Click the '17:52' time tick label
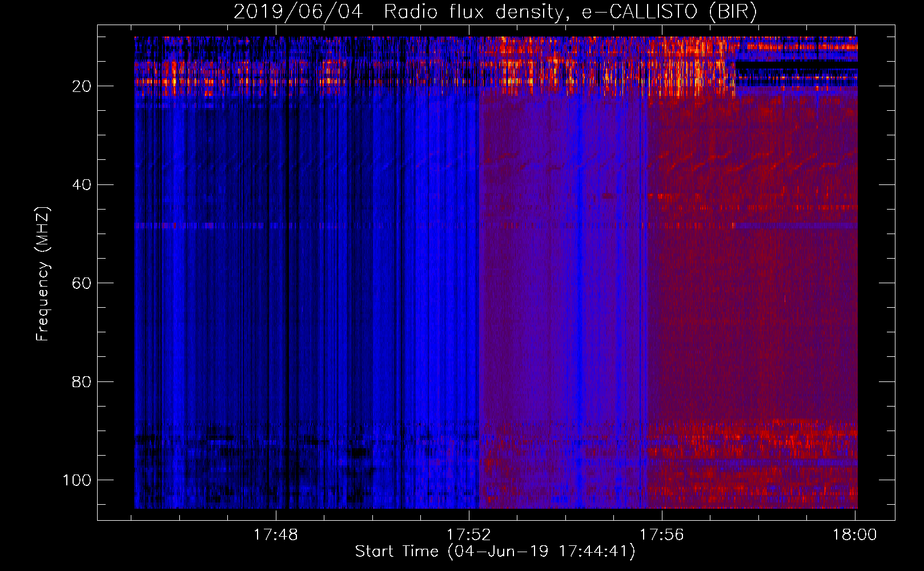The image size is (924, 571). coord(469,535)
